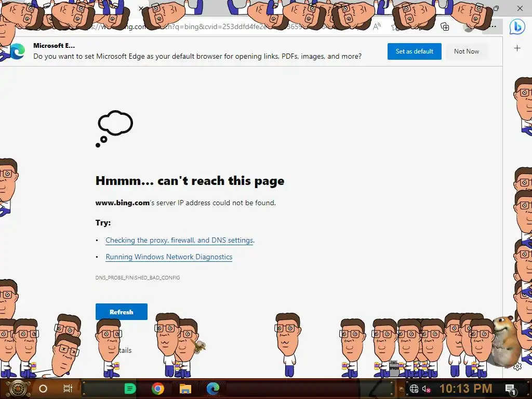Launch Google Chrome from taskbar
Image resolution: width=532 pixels, height=399 pixels.
(158, 389)
